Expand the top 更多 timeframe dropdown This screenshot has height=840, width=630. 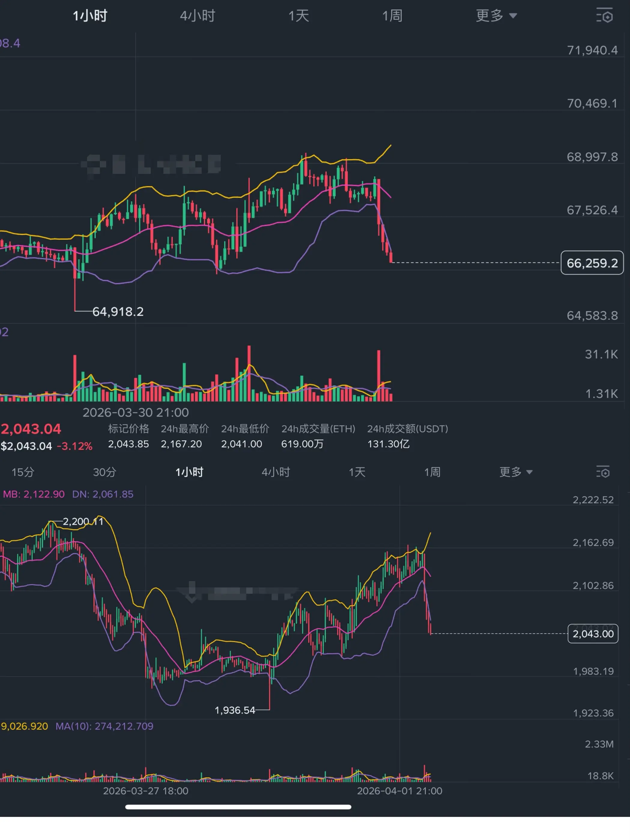[496, 16]
